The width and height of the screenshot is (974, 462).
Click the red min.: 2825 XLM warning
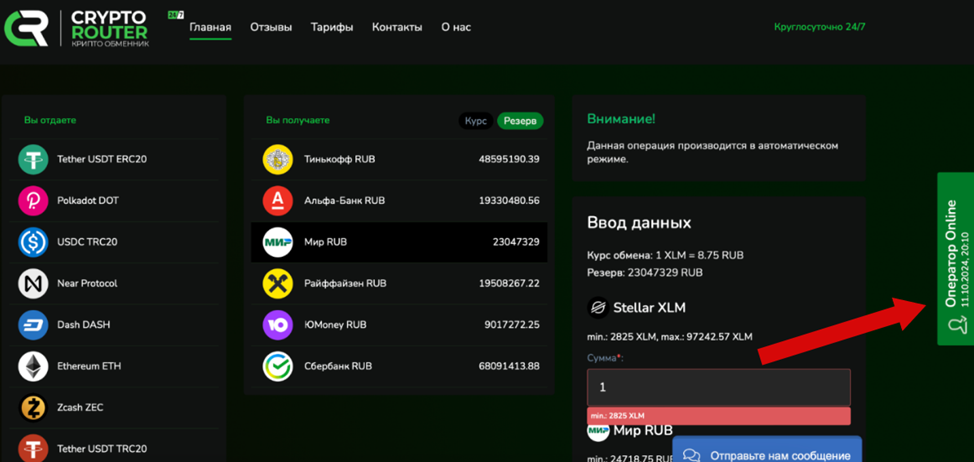[719, 416]
